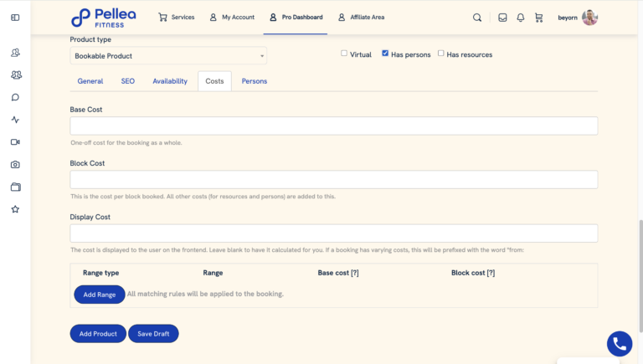Switch to the Persons tab
This screenshot has height=364, width=643.
pyautogui.click(x=255, y=81)
